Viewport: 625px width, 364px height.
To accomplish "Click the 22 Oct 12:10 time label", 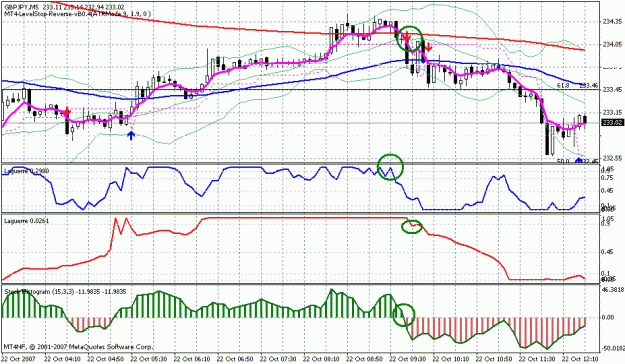I will tap(581, 359).
